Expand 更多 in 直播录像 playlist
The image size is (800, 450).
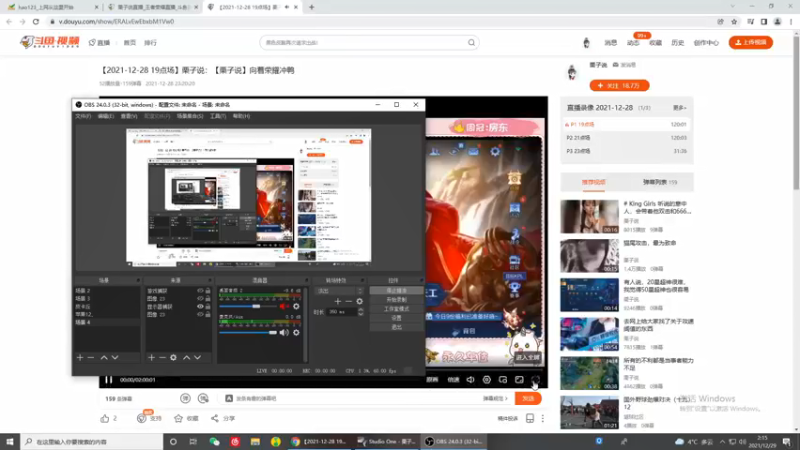(679, 108)
